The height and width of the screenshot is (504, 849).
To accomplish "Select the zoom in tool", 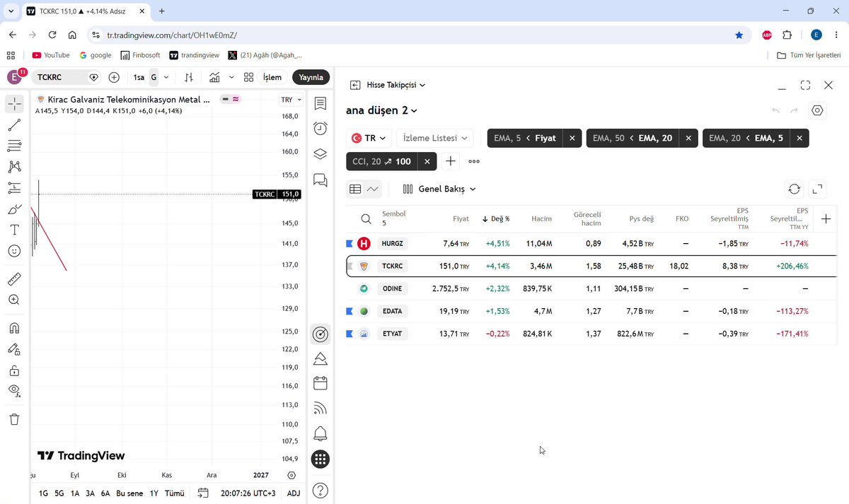I will pyautogui.click(x=14, y=300).
